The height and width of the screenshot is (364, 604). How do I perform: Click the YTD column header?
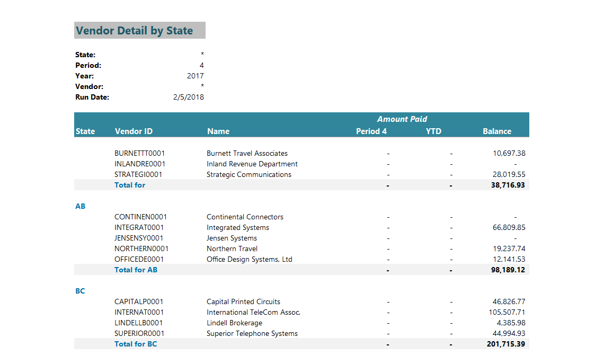434,131
